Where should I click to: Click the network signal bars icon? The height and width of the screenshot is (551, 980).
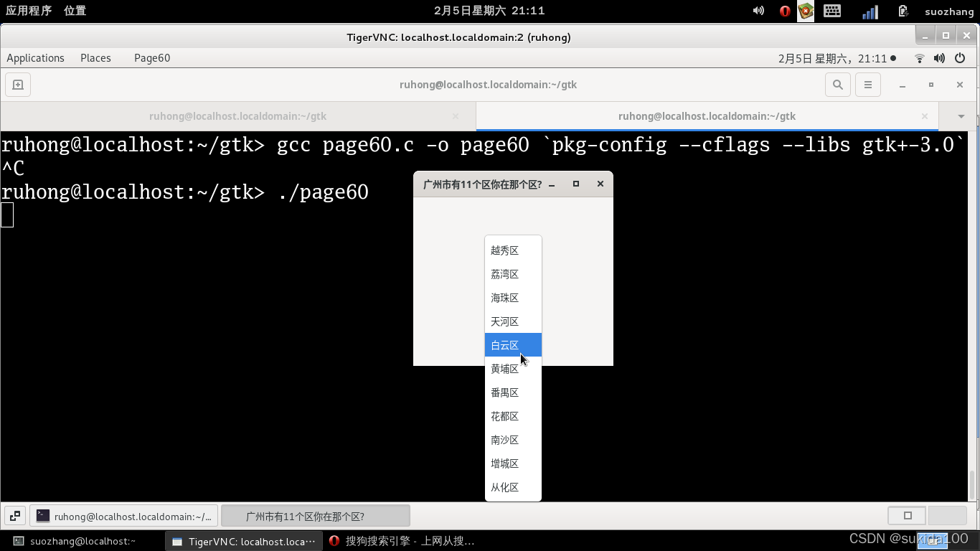click(x=870, y=11)
